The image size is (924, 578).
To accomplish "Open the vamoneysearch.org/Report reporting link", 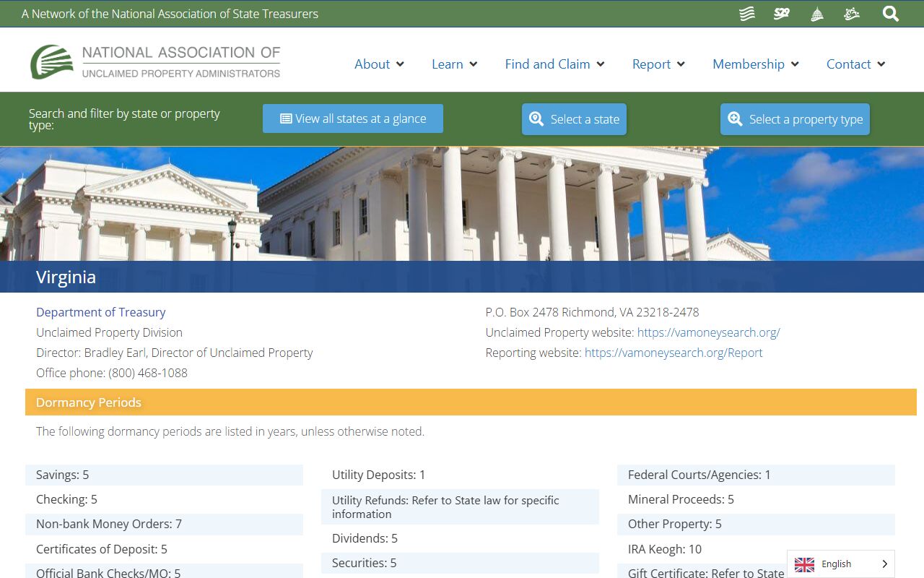I will tap(674, 353).
